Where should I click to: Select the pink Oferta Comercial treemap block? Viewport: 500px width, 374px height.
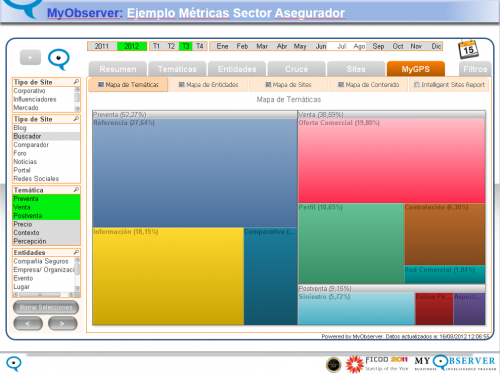pyautogui.click(x=391, y=161)
